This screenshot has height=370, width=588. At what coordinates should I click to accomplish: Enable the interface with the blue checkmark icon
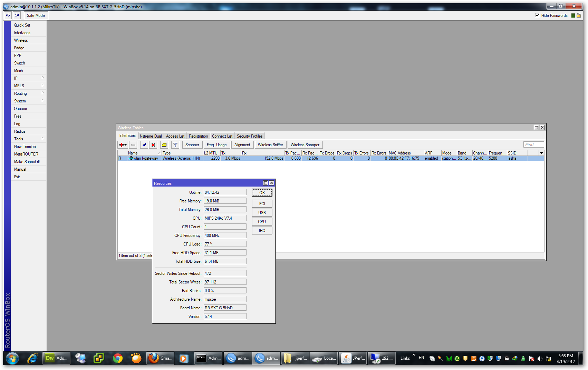click(x=144, y=145)
